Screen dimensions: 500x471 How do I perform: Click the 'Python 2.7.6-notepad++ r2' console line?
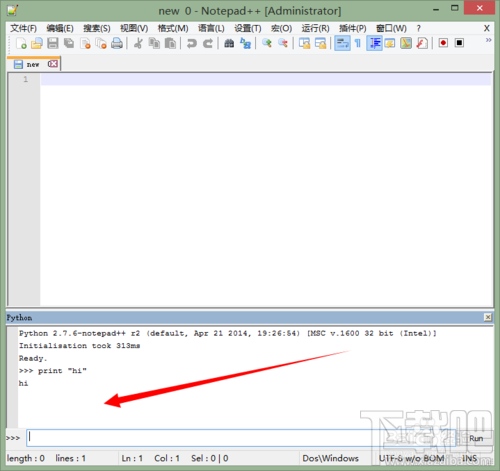(x=228, y=333)
